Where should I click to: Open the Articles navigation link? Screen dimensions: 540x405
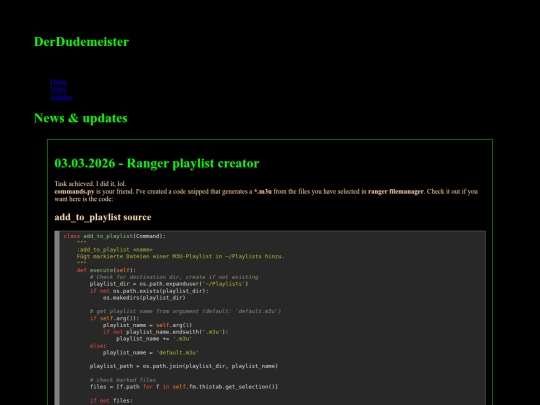(61, 97)
